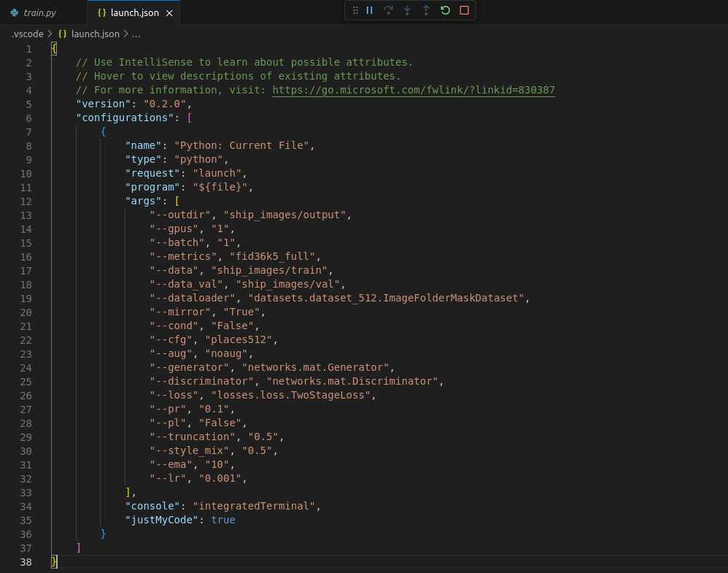728x573 pixels.
Task: Click the Step Into debug icon
Action: pos(407,10)
